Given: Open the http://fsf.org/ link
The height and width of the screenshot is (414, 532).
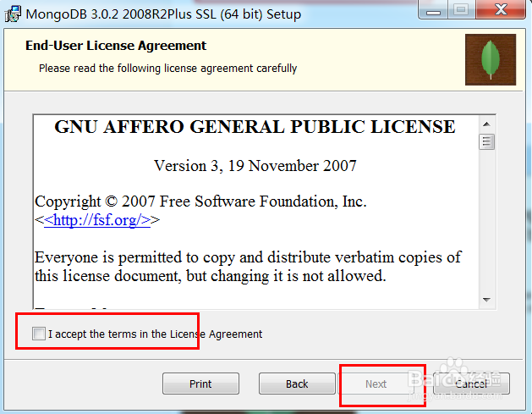Looking at the screenshot, I should point(97,220).
